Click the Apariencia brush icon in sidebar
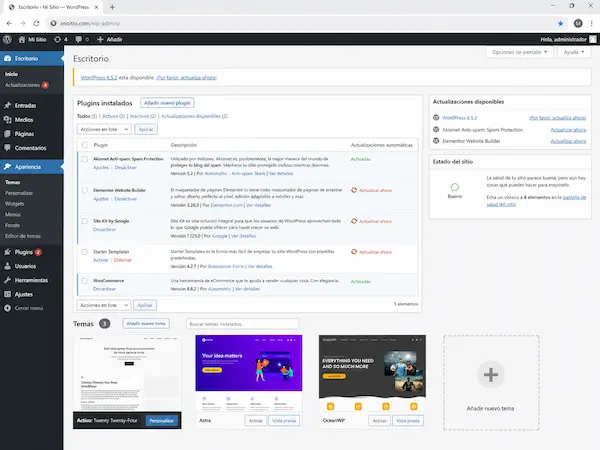 (x=7, y=167)
